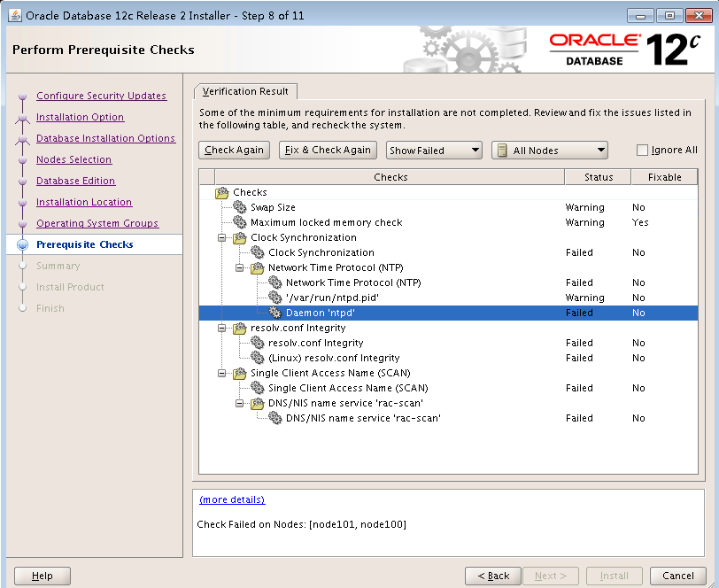This screenshot has height=588, width=719.
Task: Click gear icon of Maximum locked memory check
Action: click(240, 222)
